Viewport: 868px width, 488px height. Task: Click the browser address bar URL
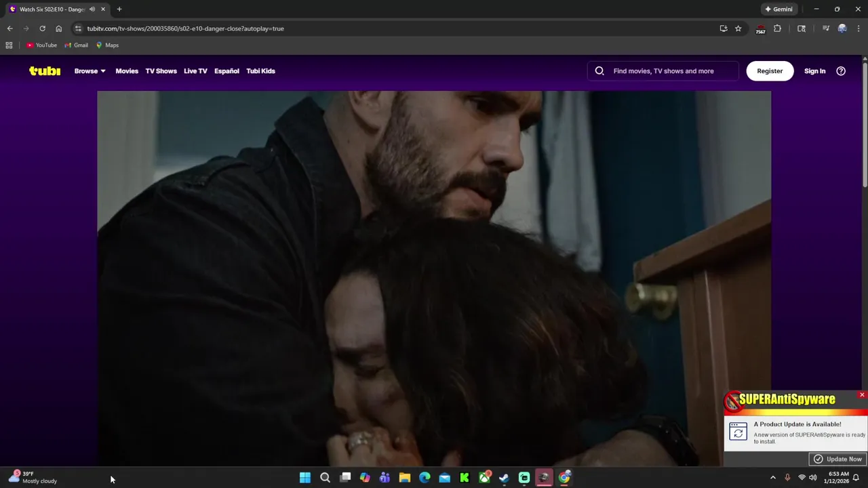tap(185, 28)
